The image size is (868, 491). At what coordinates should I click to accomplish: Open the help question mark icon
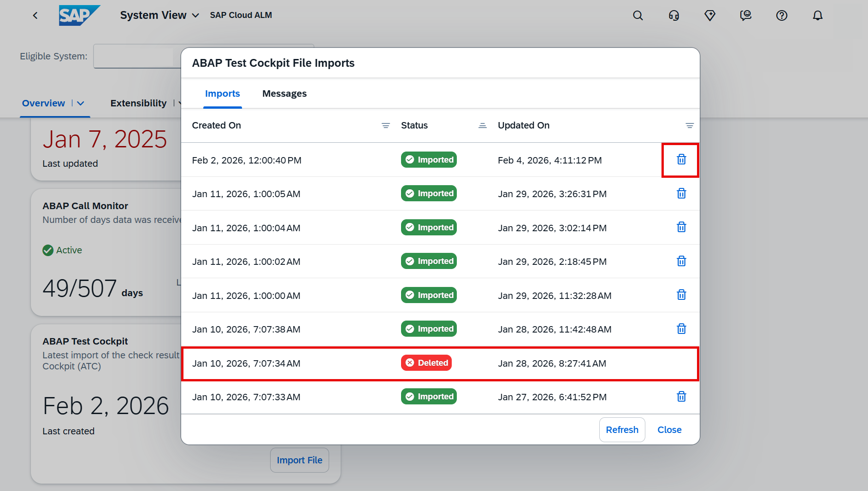click(x=781, y=16)
